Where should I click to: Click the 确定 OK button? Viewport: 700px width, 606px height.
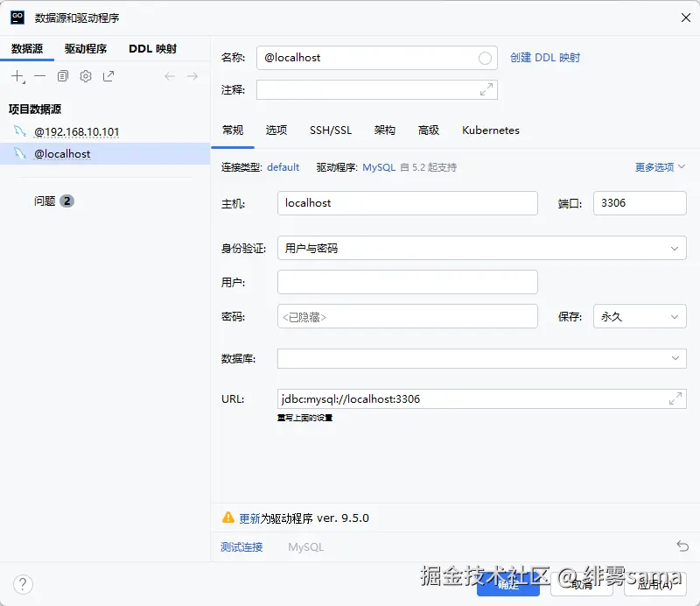[508, 584]
